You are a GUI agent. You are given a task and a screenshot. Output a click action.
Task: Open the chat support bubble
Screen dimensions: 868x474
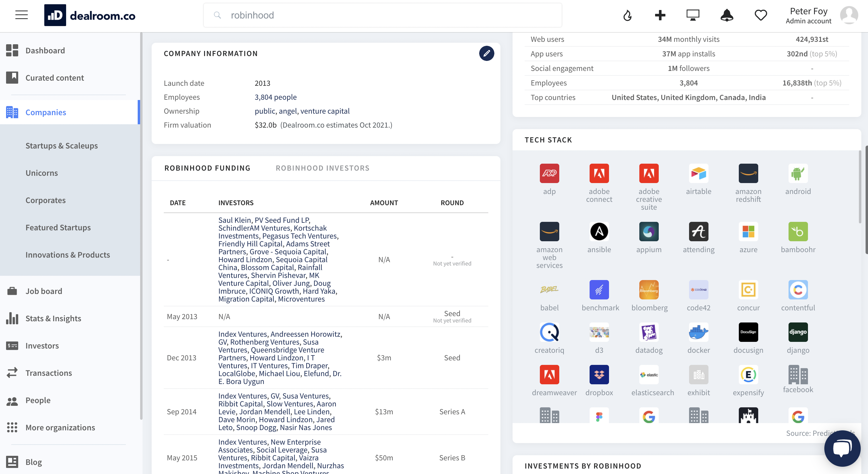click(842, 448)
